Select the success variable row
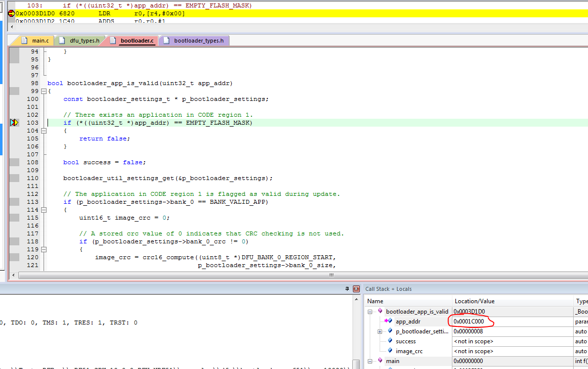 coord(476,341)
